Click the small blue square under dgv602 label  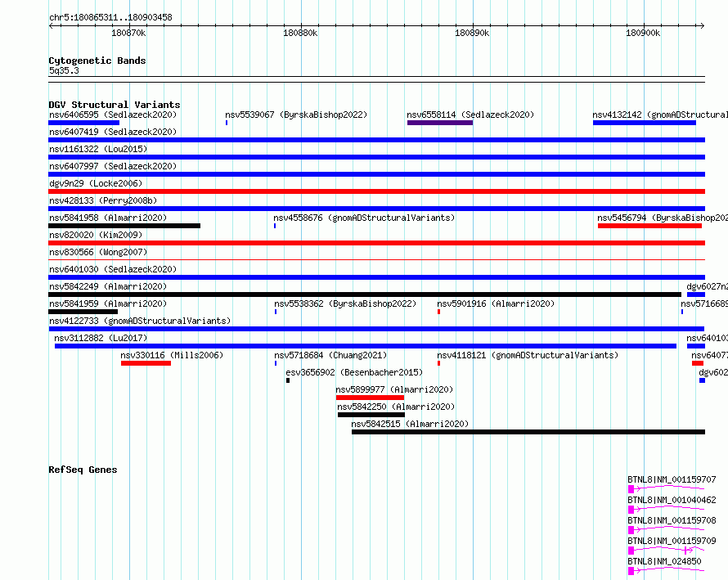click(x=702, y=380)
